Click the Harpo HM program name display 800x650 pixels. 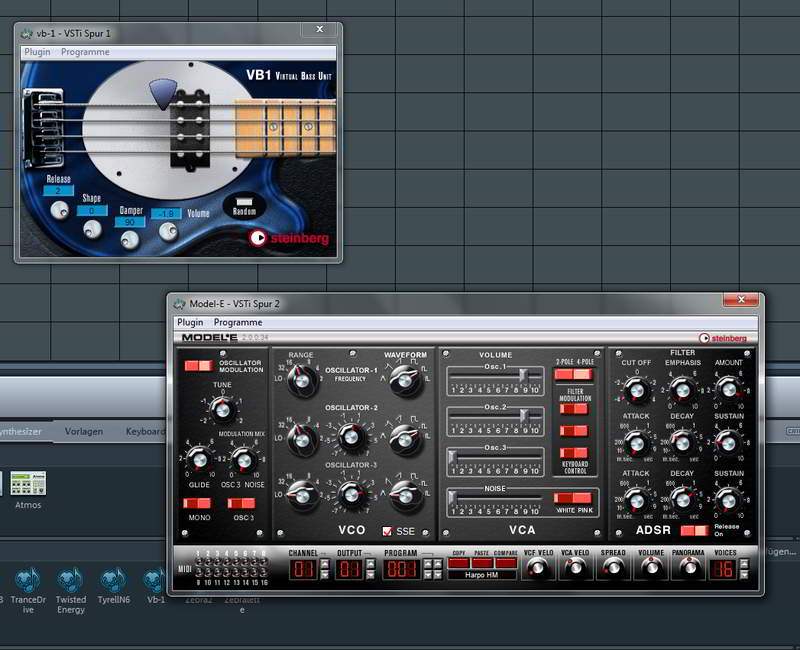482,575
